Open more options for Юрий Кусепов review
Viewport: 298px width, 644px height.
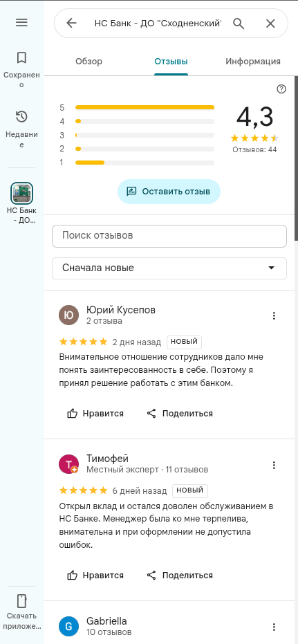point(274,315)
